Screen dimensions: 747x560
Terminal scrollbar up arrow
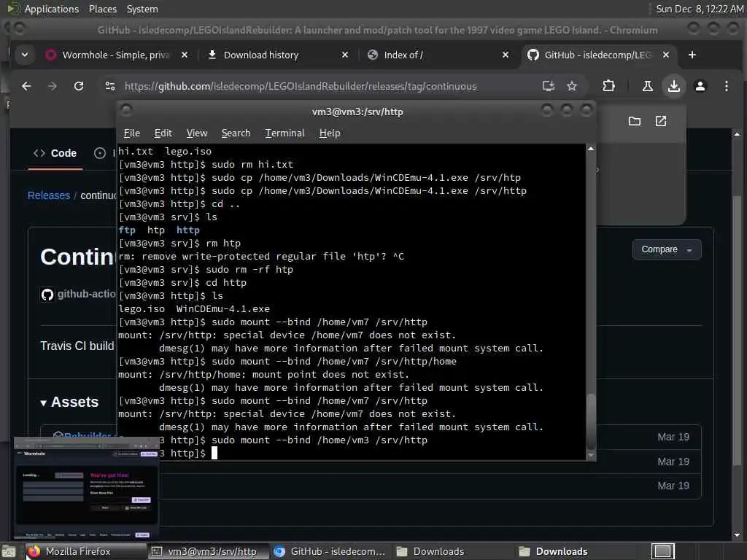591,149
